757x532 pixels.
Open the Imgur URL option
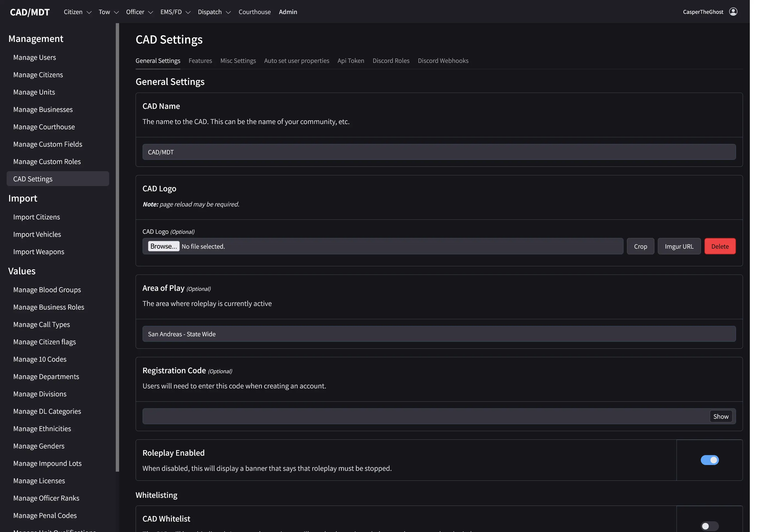[x=679, y=246]
